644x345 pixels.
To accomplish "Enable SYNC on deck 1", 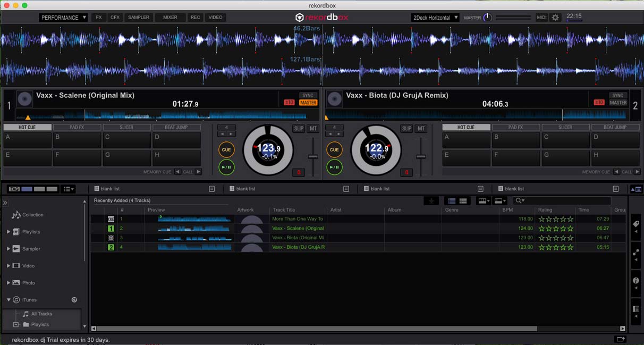I will click(308, 96).
